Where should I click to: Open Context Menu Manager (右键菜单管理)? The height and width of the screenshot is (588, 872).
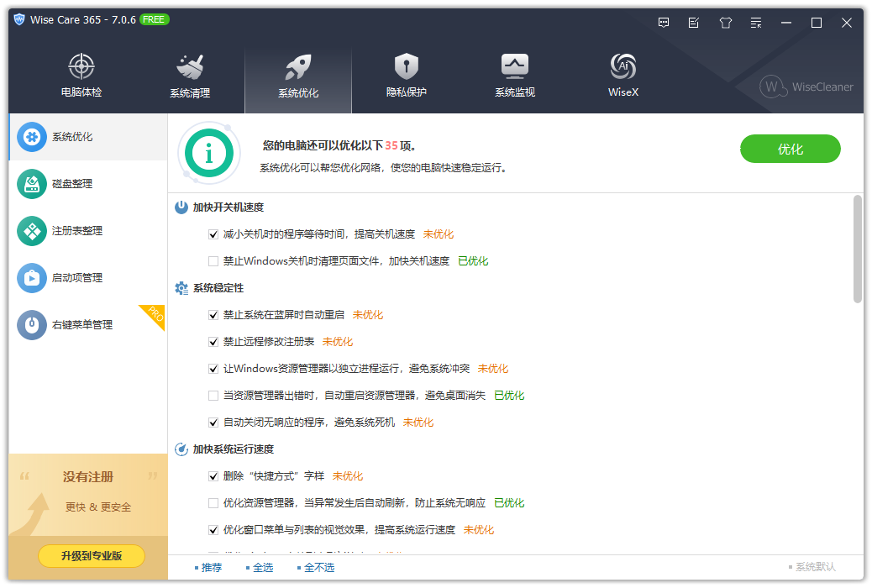click(x=74, y=324)
